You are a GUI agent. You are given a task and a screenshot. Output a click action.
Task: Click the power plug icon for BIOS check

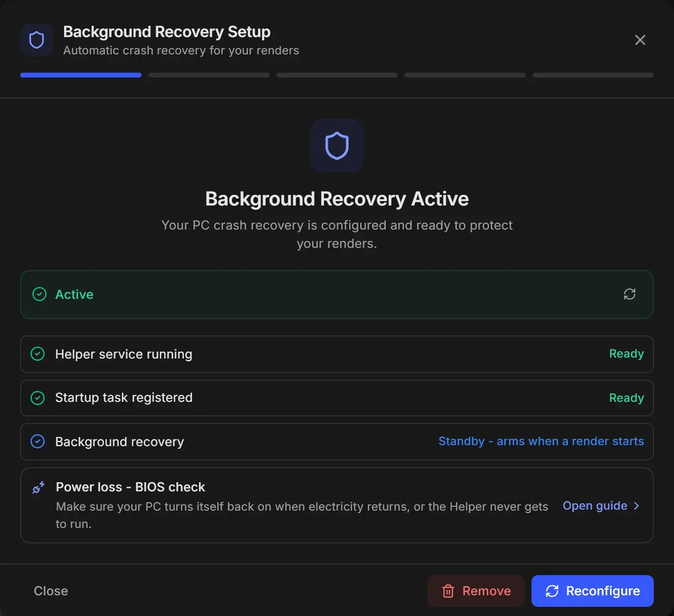(39, 488)
